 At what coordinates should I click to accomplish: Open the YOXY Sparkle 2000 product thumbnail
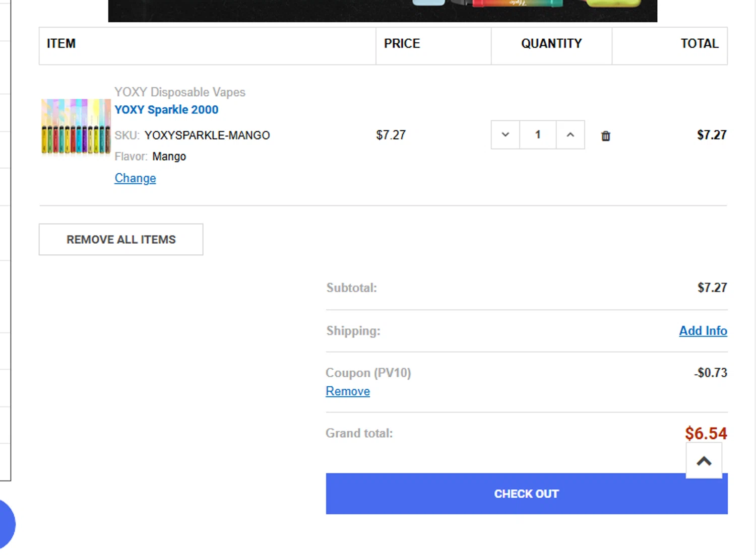coord(76,126)
